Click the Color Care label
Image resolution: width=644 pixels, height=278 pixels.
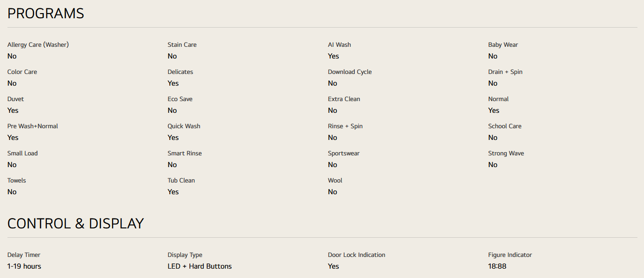pyautogui.click(x=22, y=72)
